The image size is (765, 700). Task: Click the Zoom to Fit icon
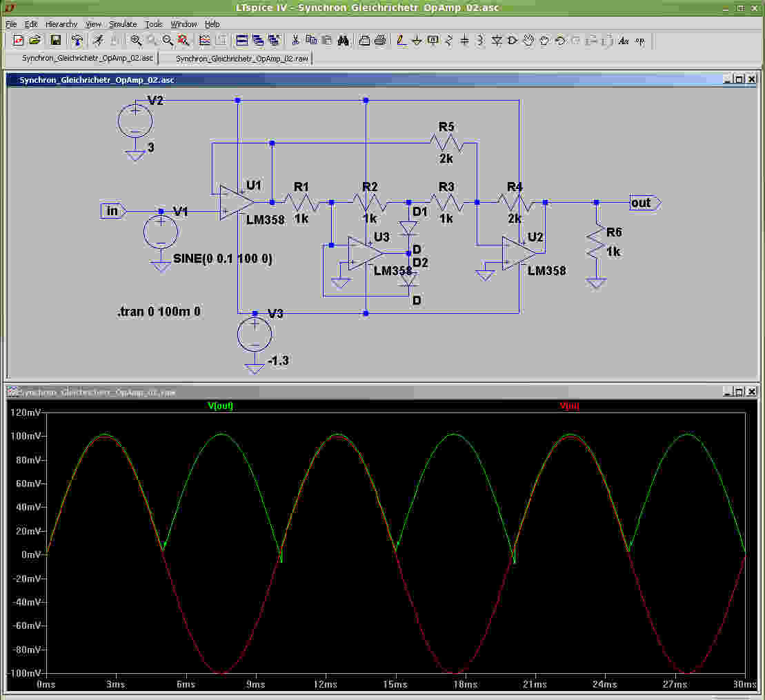[183, 41]
